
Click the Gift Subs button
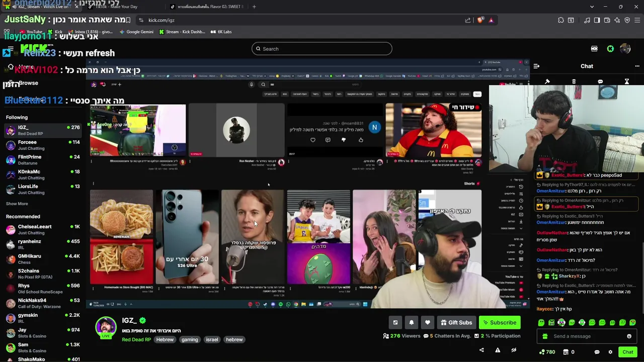(x=456, y=322)
